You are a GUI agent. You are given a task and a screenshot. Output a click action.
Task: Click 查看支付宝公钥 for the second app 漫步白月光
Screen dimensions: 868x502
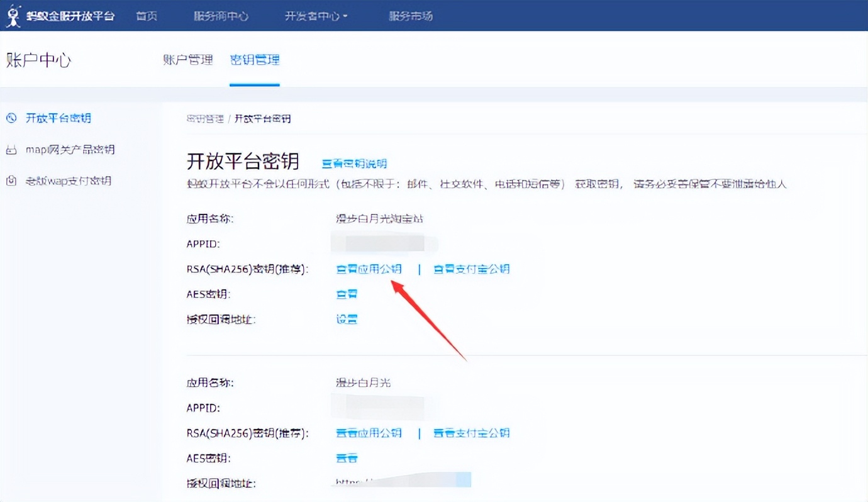(471, 433)
